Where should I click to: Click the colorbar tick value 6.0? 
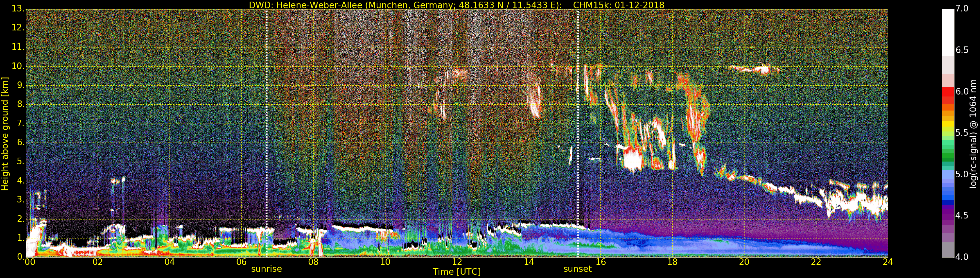962,91
